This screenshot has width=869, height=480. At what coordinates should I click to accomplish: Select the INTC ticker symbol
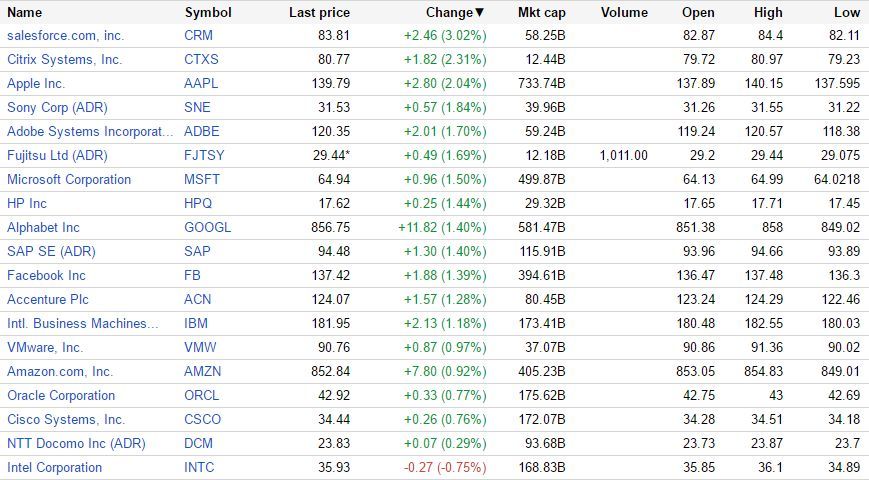[199, 467]
